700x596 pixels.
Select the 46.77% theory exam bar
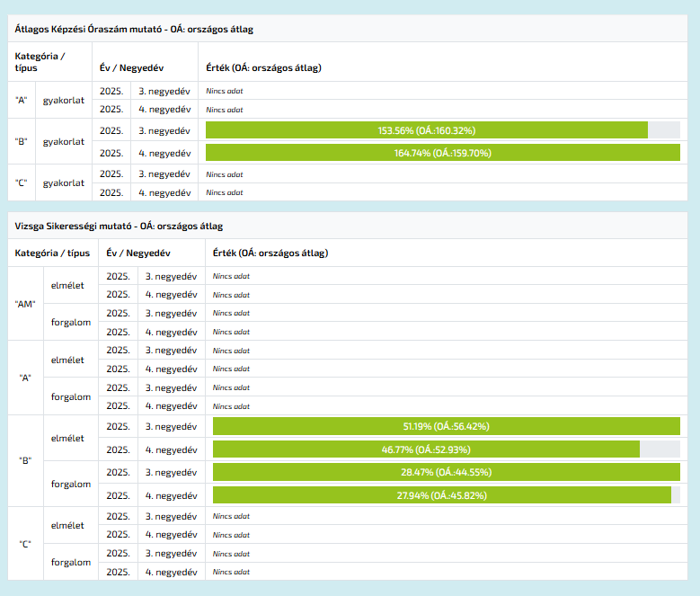[x=426, y=449]
